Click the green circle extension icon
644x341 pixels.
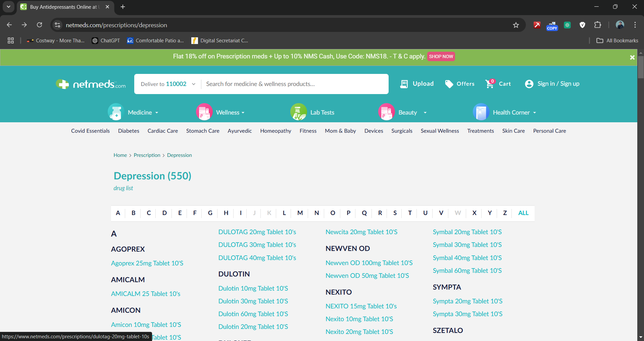tap(567, 25)
